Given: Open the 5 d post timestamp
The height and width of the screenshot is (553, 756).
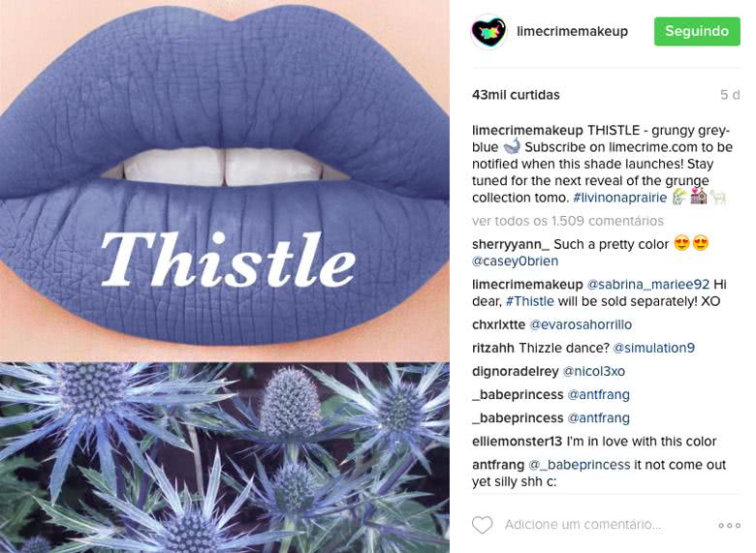Looking at the screenshot, I should click(729, 95).
